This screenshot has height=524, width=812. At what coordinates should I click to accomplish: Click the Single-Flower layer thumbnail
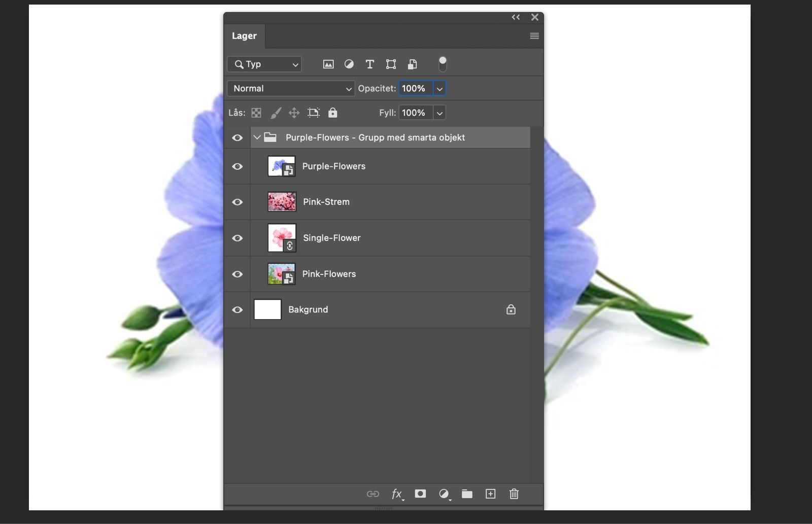coord(282,238)
